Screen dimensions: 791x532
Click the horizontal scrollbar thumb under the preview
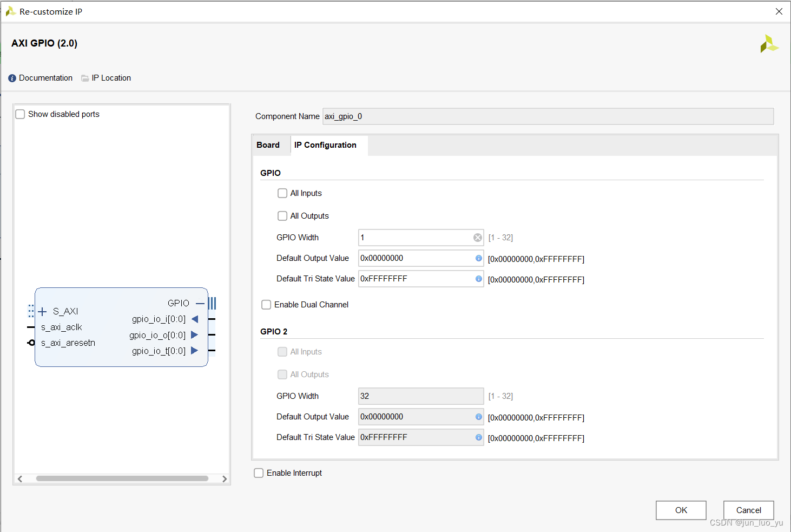[122, 478]
